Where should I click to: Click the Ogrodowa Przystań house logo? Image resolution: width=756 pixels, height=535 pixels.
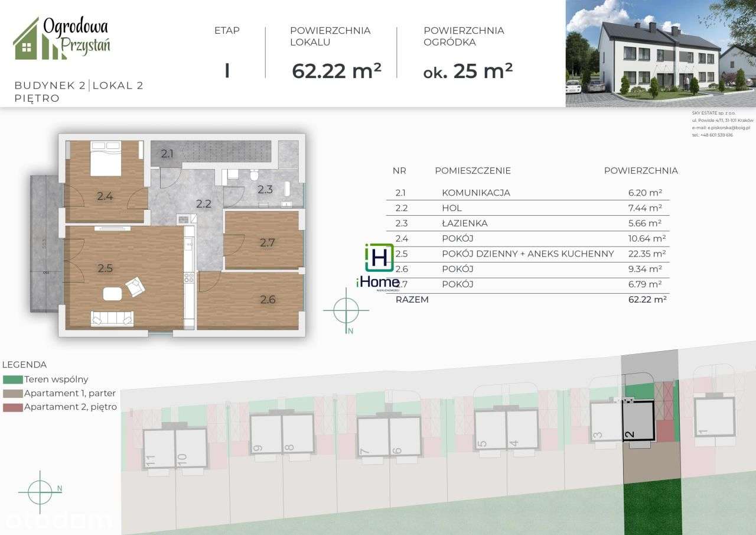click(x=62, y=38)
